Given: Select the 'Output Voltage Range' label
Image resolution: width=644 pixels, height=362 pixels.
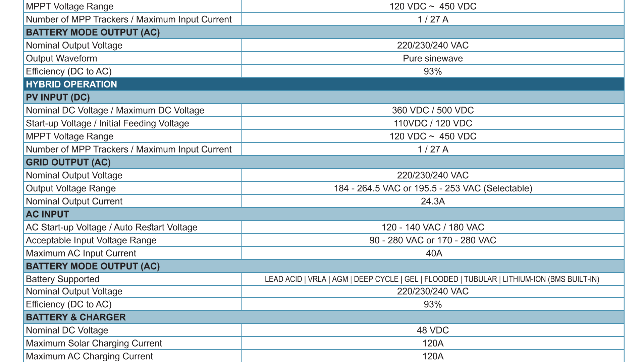Looking at the screenshot, I should pos(71,188).
